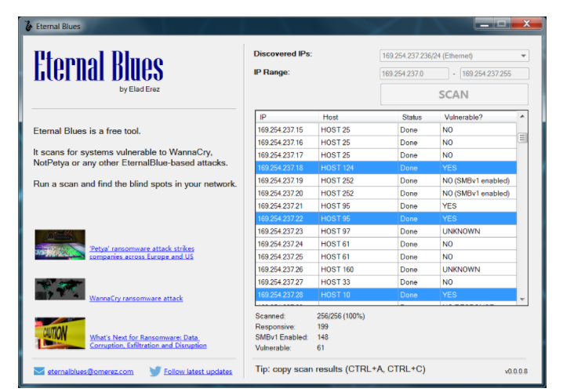
Task: Open the Petya ransomware article thumbnail
Action: (60, 245)
